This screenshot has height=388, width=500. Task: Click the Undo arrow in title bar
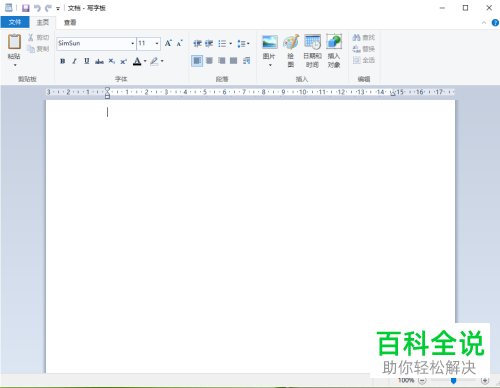37,8
